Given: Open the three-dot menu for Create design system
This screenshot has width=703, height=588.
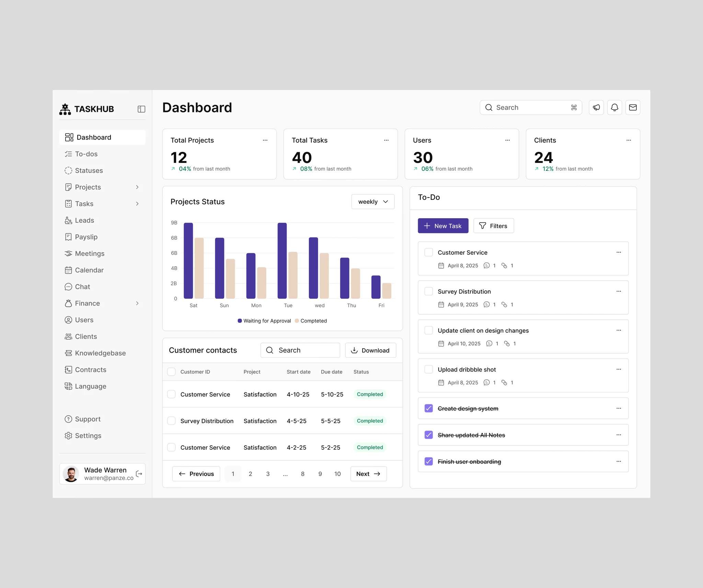Looking at the screenshot, I should (x=619, y=408).
